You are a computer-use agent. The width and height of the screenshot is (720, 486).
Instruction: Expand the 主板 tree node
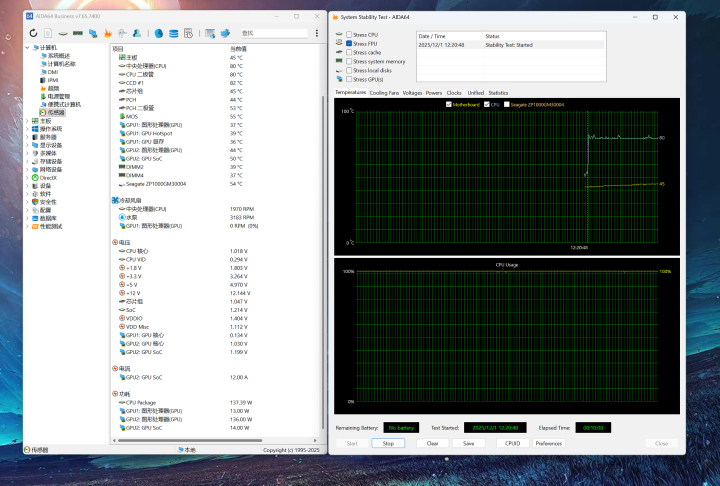coord(27,121)
